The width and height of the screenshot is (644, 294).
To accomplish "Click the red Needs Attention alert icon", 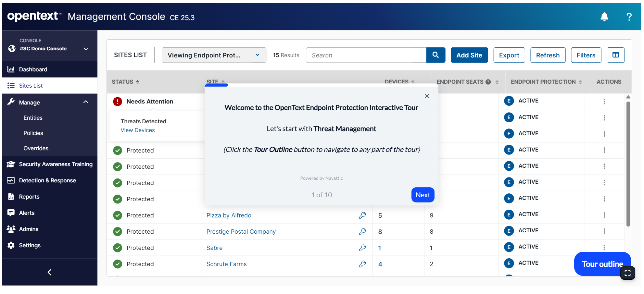I will (118, 102).
